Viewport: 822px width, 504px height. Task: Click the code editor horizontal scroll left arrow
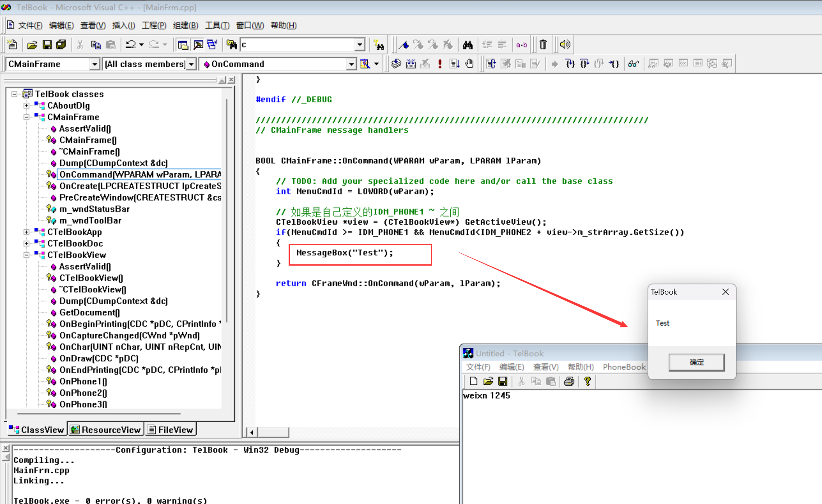pyautogui.click(x=252, y=432)
